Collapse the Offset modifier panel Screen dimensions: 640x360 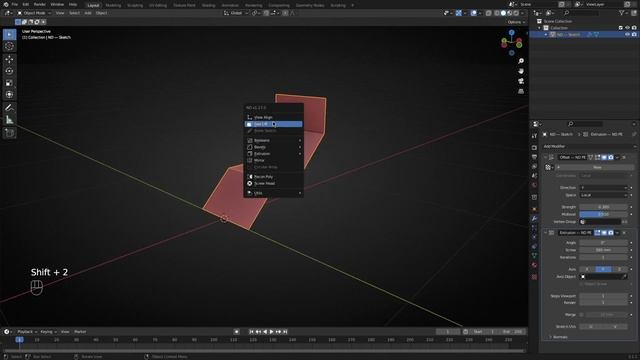[x=545, y=157]
